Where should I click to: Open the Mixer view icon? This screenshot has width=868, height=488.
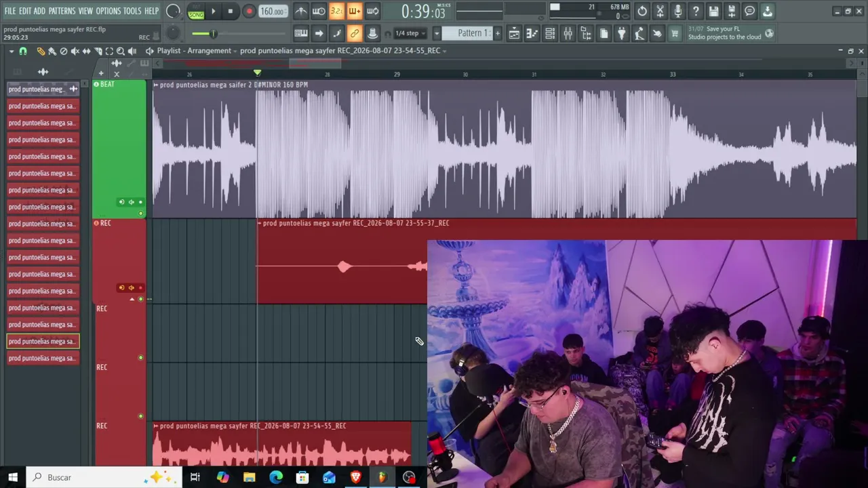pos(568,33)
